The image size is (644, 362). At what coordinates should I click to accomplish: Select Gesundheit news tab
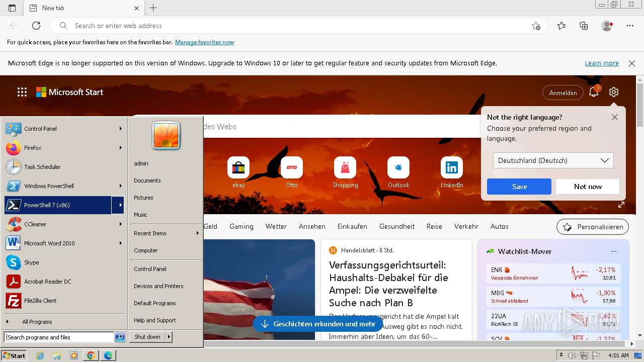[x=397, y=226]
